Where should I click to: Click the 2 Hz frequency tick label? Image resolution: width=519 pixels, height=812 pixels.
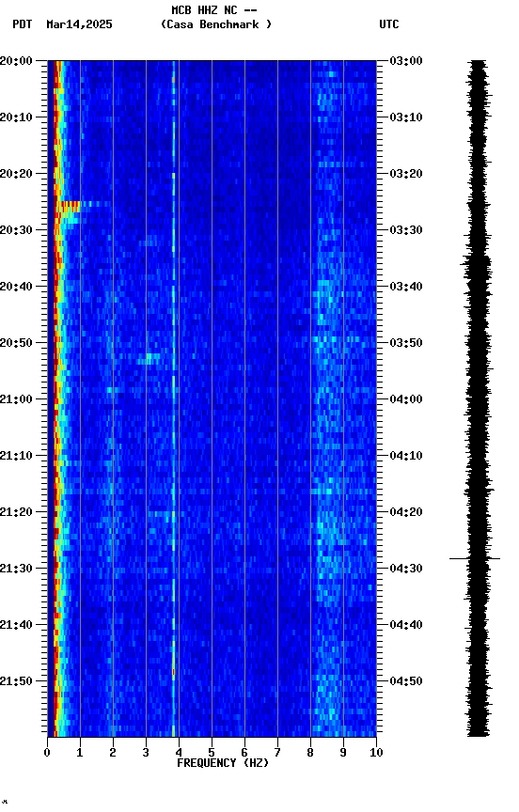click(x=113, y=753)
